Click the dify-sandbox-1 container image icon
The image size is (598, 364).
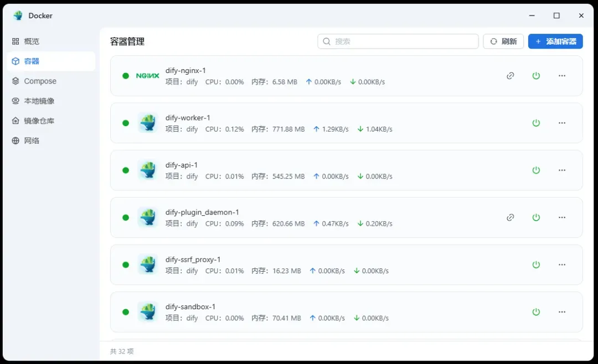click(x=148, y=312)
